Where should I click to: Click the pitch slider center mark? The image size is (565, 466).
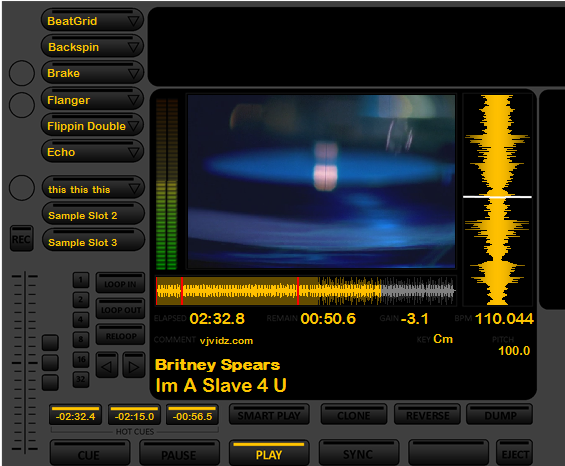tap(25, 363)
